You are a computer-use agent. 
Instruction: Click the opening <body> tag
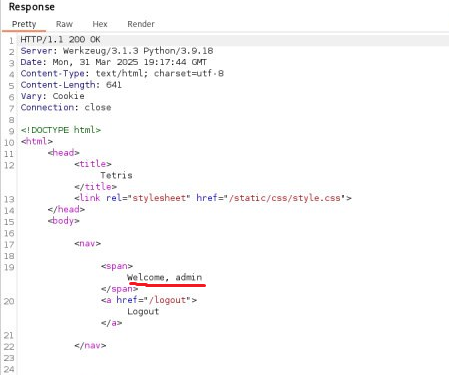[x=63, y=221]
